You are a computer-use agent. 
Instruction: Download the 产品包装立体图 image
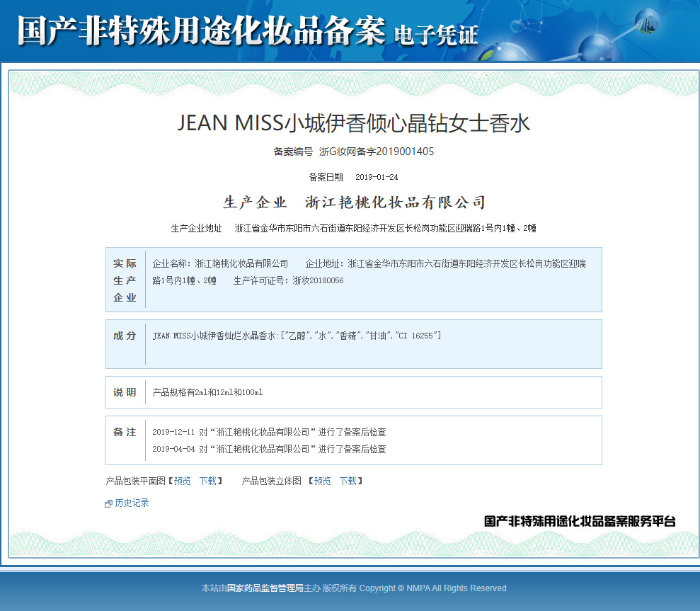tap(348, 481)
